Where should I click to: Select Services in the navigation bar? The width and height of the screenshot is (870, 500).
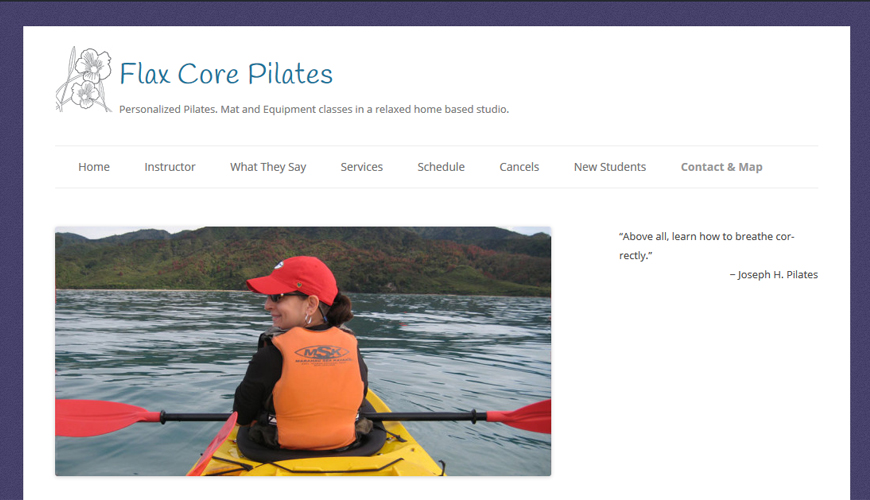tap(362, 167)
